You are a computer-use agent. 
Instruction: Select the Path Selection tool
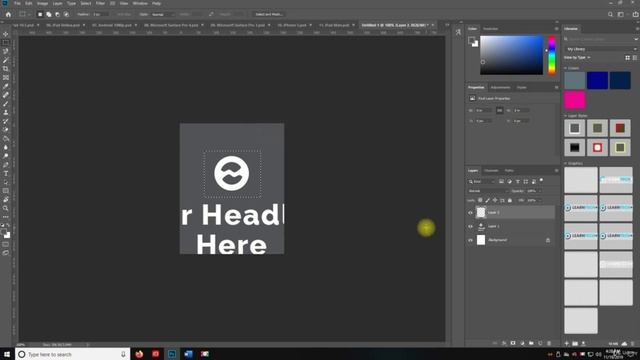[x=6, y=182]
